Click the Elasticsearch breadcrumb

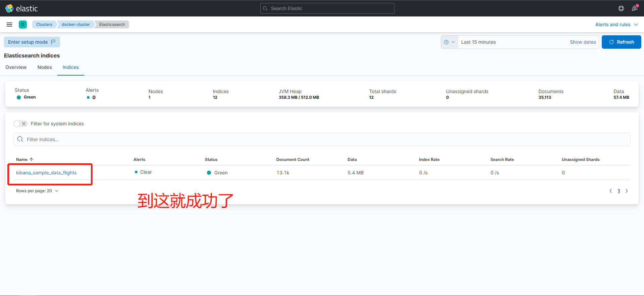(112, 25)
